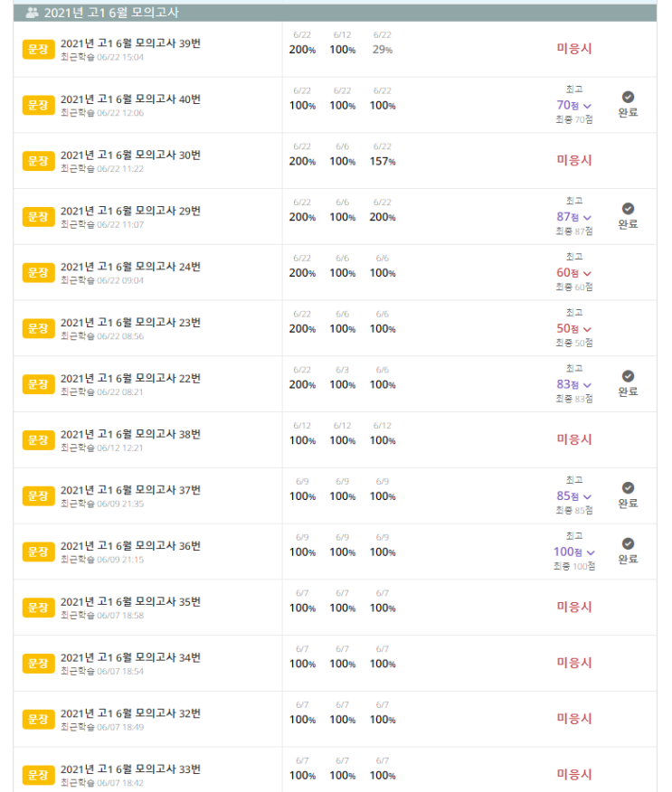
Task: Click 미응시 status for question 39번
Action: point(573,48)
